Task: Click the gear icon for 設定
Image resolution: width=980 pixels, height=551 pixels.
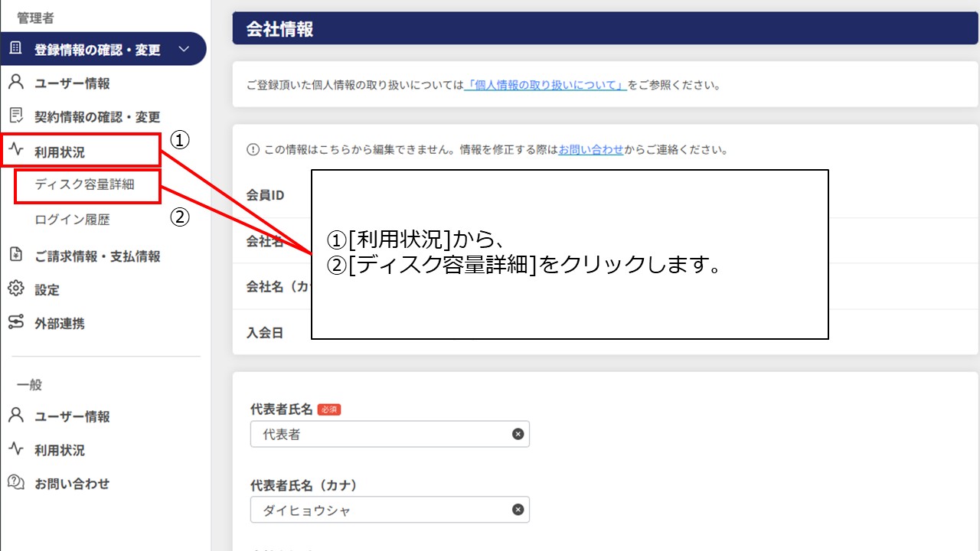Action: 16,289
